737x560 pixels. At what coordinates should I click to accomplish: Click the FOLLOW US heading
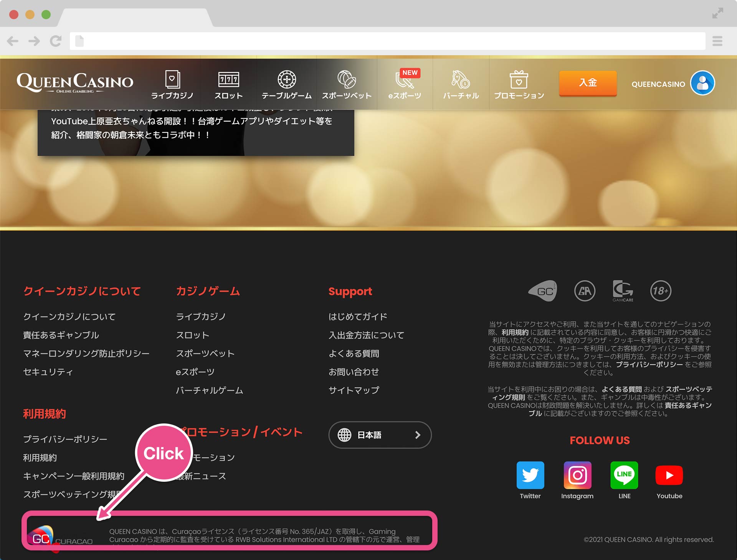pos(600,440)
